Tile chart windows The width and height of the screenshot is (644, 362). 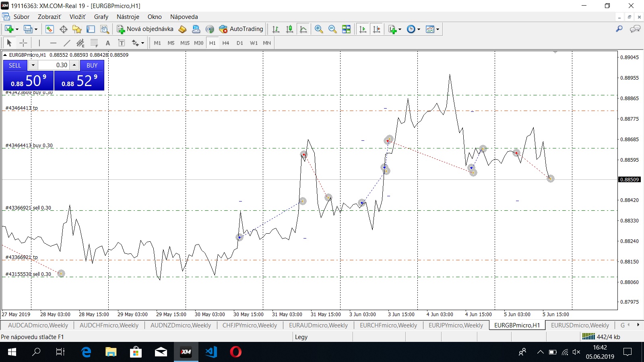click(x=346, y=29)
